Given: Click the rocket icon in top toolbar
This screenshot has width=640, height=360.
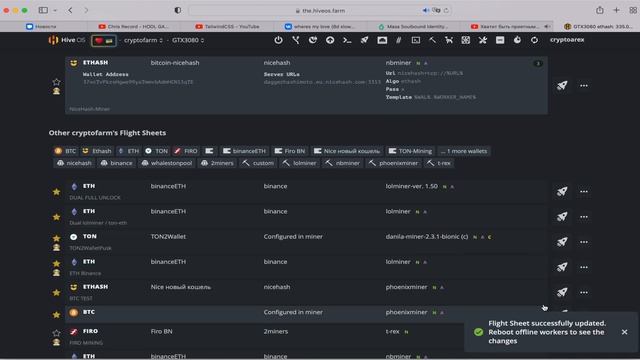Looking at the screenshot, I should (364, 40).
